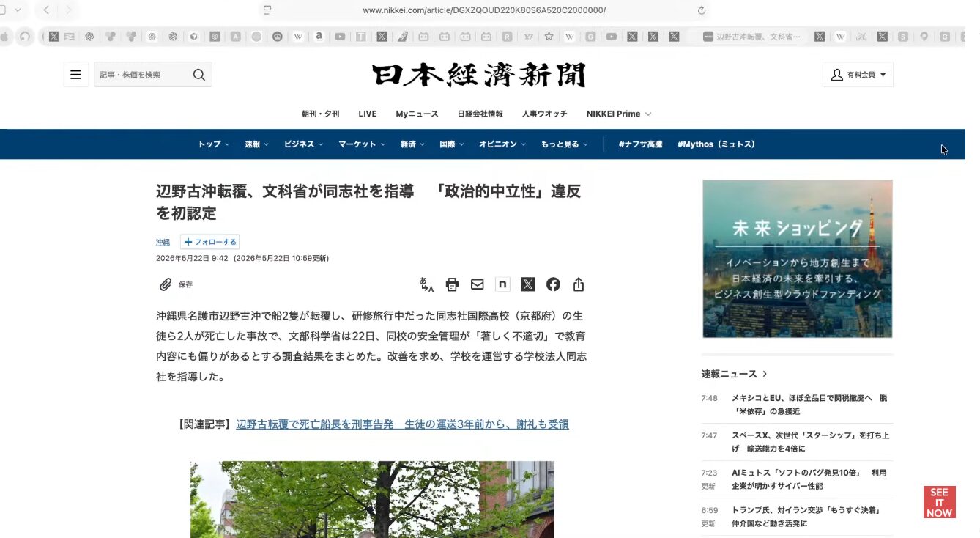Viewport: 980px width, 538px height.
Task: Share article to note (n icon)
Action: (x=502, y=284)
